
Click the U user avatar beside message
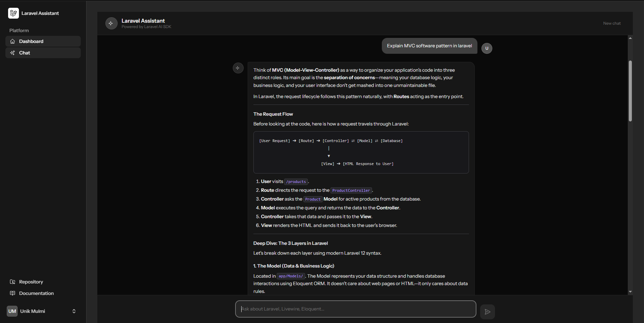point(487,48)
